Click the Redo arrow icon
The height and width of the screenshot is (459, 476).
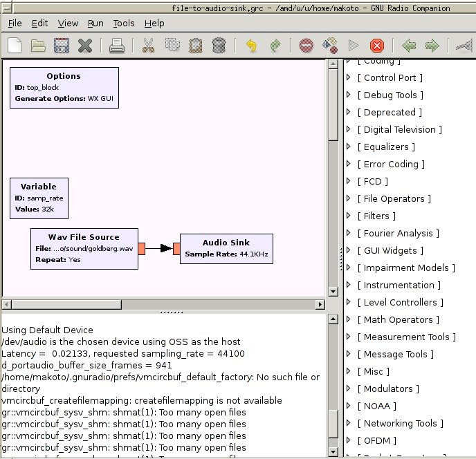(x=275, y=46)
